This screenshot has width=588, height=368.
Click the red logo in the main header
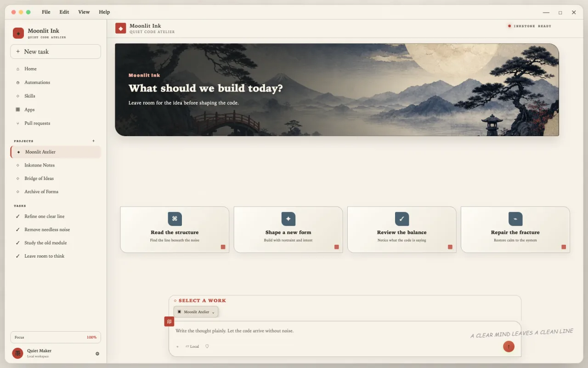[121, 29]
